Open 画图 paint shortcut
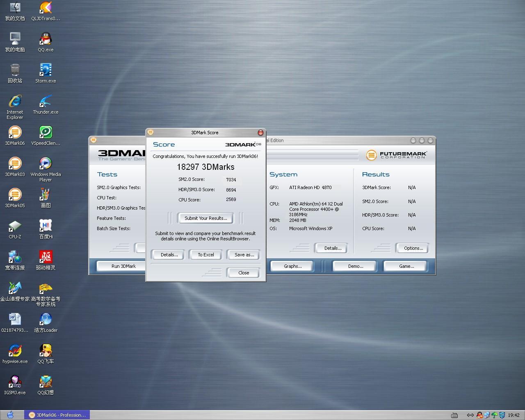This screenshot has width=525, height=420. point(46,198)
